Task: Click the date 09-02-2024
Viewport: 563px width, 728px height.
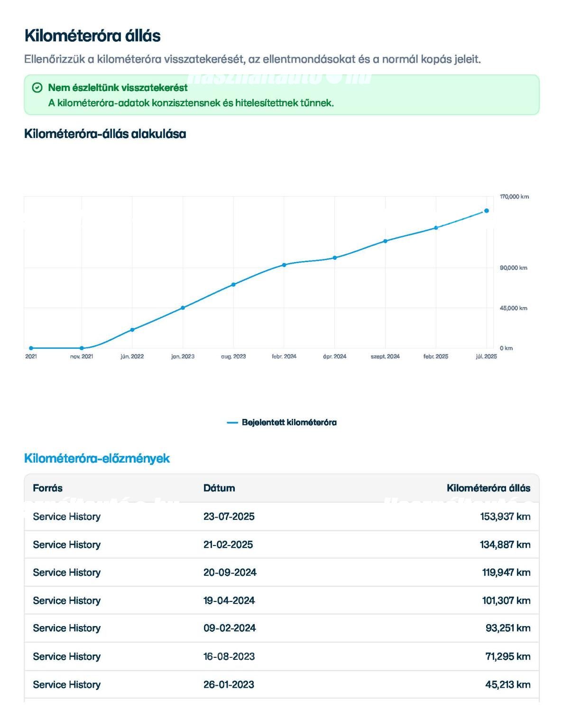Action: tap(230, 628)
